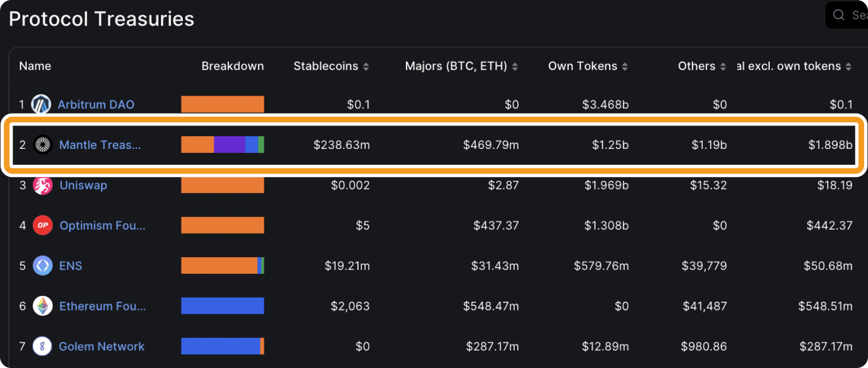Click the Mantle Treasury logo icon
The width and height of the screenshot is (868, 368).
click(x=43, y=144)
